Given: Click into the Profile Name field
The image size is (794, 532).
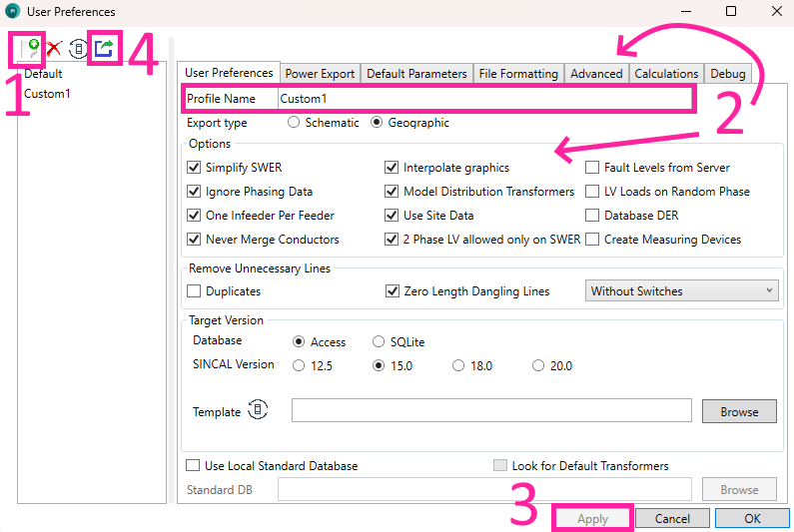Looking at the screenshot, I should pos(481,99).
